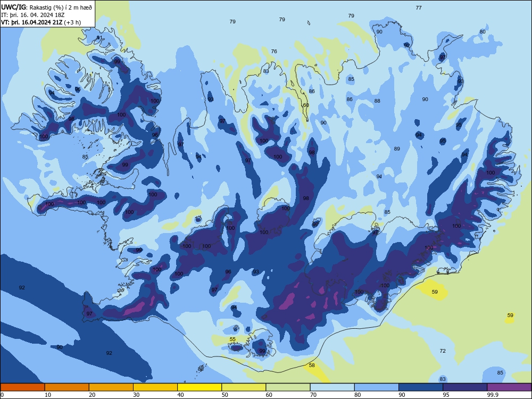Click the humidity value '77' over the northern sea
The image size is (532, 399).
[x=419, y=7]
